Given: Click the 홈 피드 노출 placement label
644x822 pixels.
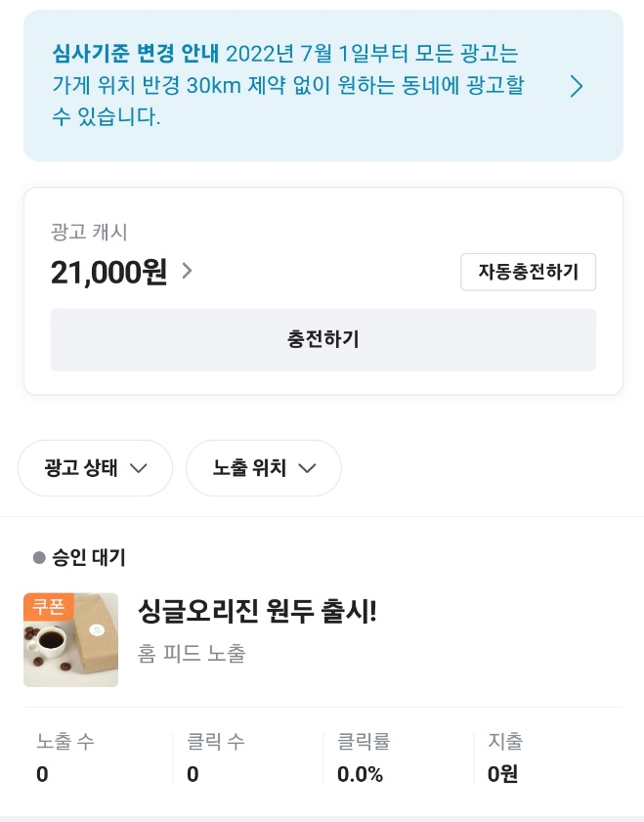Looking at the screenshot, I should [192, 654].
